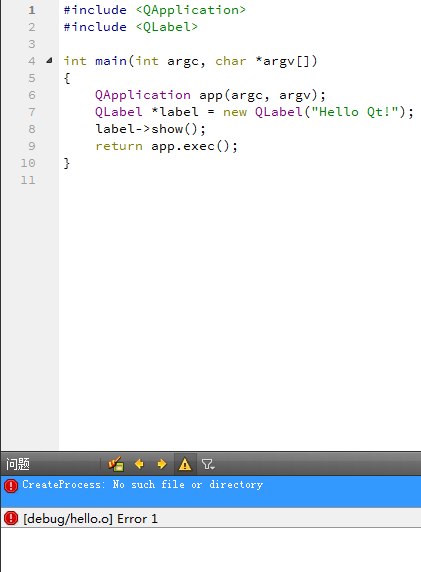Click the "Hello Qt!" string literal
Image resolution: width=421 pixels, height=572 pixels.
[355, 112]
